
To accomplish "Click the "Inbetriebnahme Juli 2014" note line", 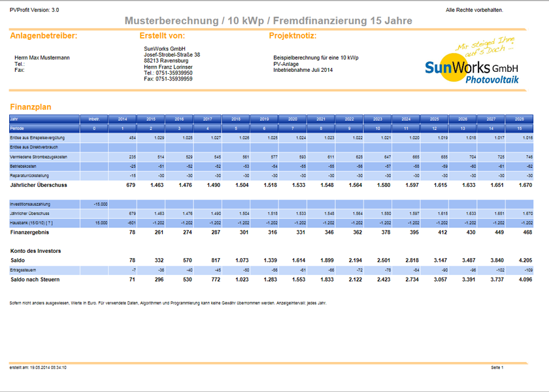I will pos(303,70).
